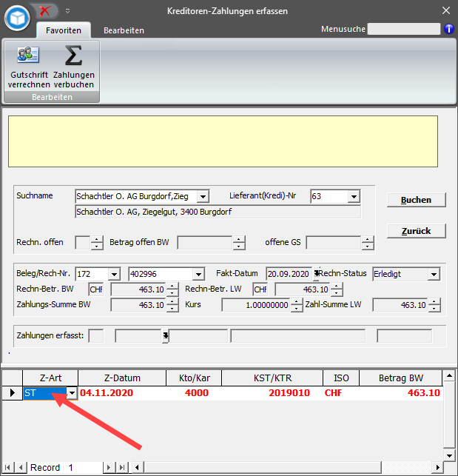This screenshot has width=458, height=476.
Task: Click the Zurück button
Action: point(416,231)
